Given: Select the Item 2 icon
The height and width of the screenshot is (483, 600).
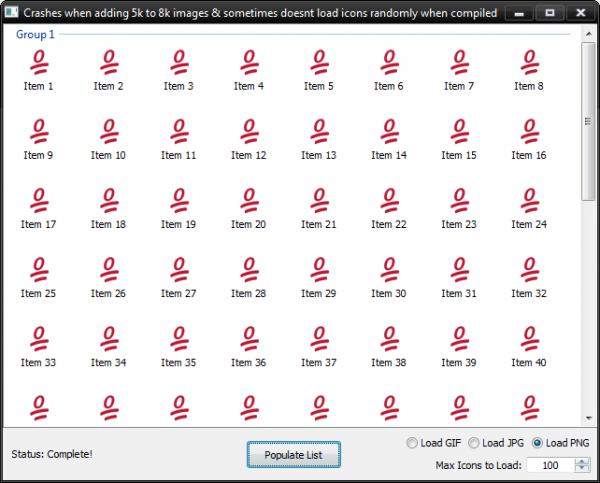Looking at the screenshot, I should coord(109,62).
